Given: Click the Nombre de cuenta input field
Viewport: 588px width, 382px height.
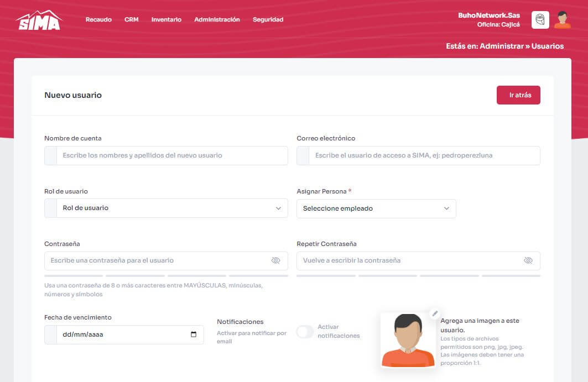Looking at the screenshot, I should coord(171,156).
